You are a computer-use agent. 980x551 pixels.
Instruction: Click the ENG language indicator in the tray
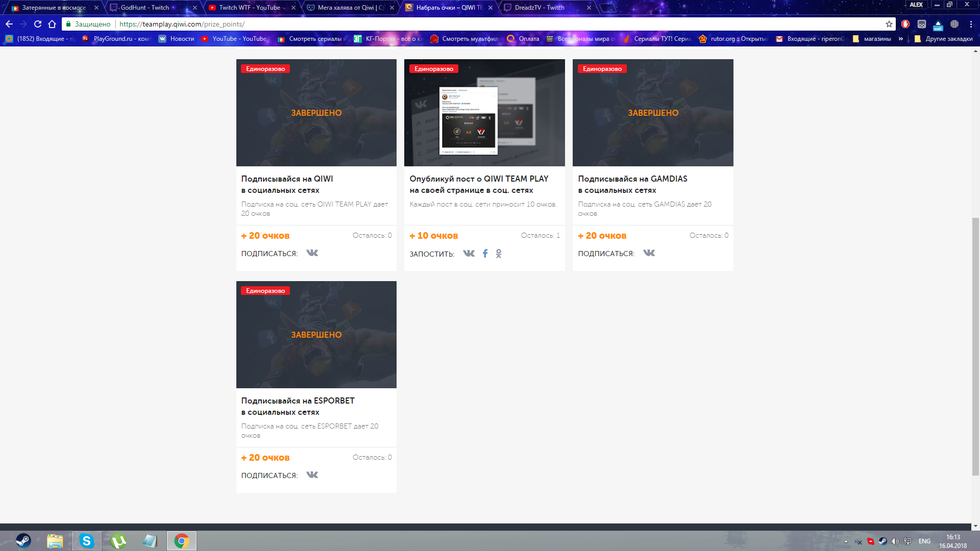tap(924, 541)
